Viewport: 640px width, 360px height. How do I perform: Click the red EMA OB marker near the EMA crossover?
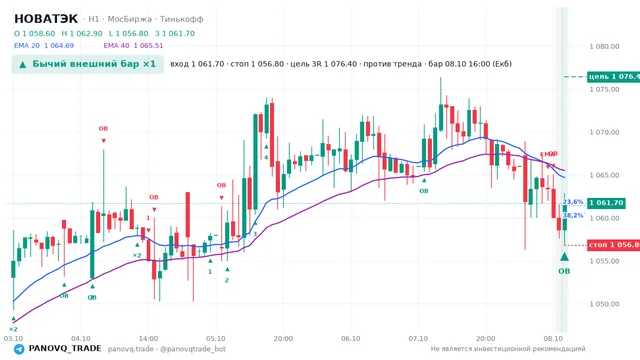tap(549, 159)
